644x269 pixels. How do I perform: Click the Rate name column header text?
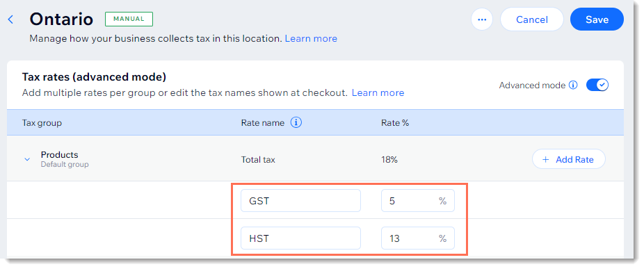click(263, 123)
